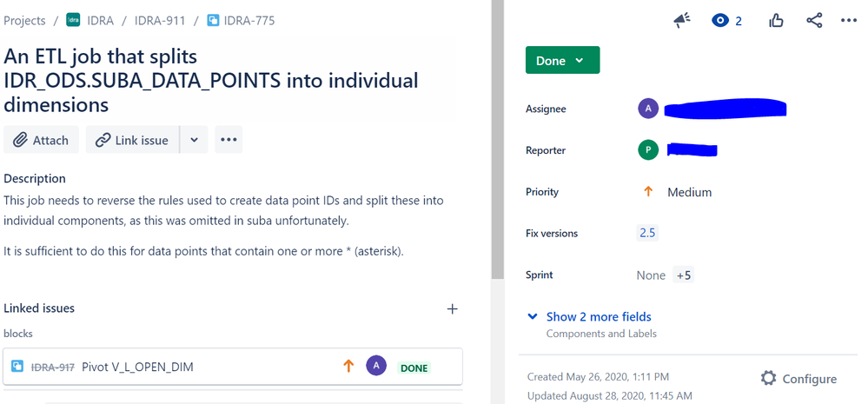Click the Sprint +5 badge
868x404 pixels.
(683, 275)
